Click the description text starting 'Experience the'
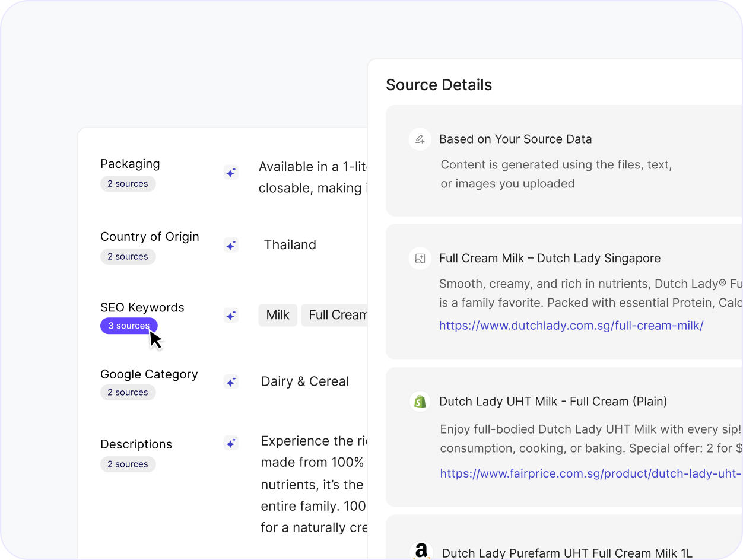 coord(314,484)
